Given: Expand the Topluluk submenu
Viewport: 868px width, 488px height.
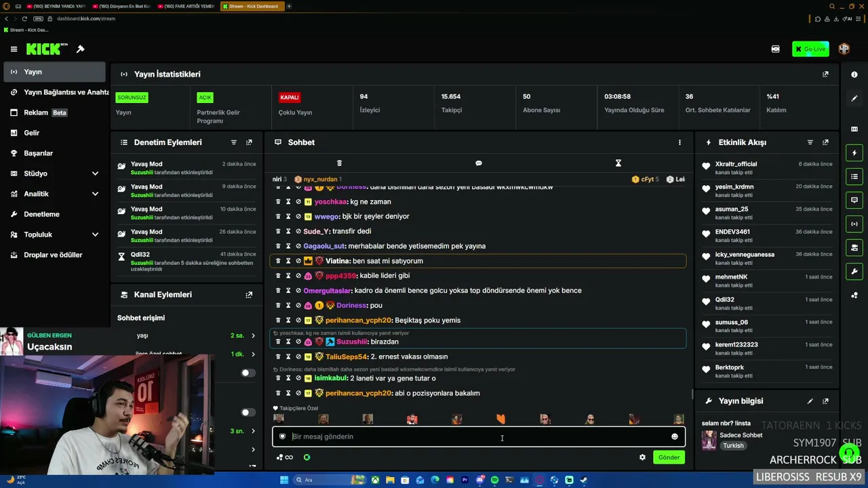Looking at the screenshot, I should (x=95, y=235).
